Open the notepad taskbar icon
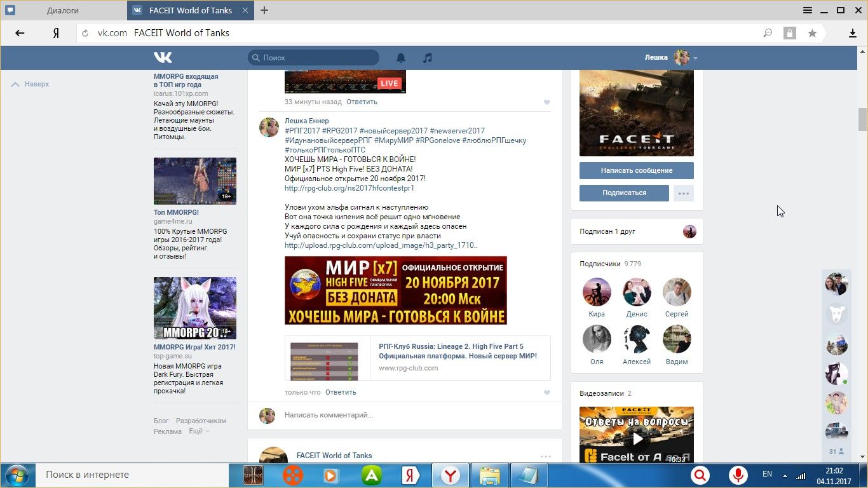Image resolution: width=868 pixels, height=488 pixels. 529,475
